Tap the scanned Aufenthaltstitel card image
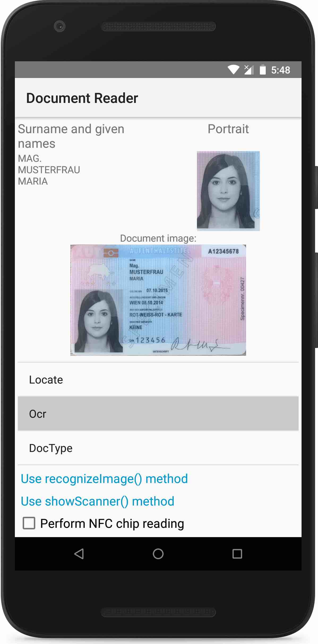 tap(158, 300)
